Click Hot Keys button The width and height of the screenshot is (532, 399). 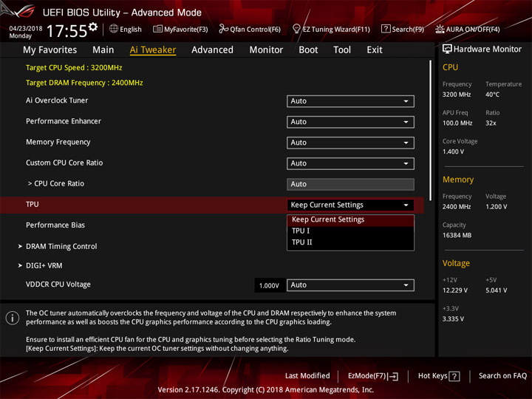click(x=439, y=376)
